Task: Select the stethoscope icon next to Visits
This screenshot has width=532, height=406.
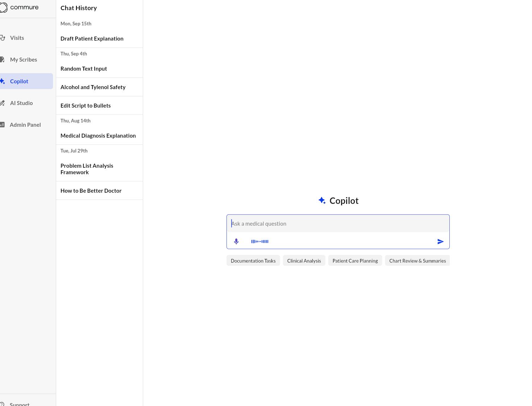Action: pos(3,38)
